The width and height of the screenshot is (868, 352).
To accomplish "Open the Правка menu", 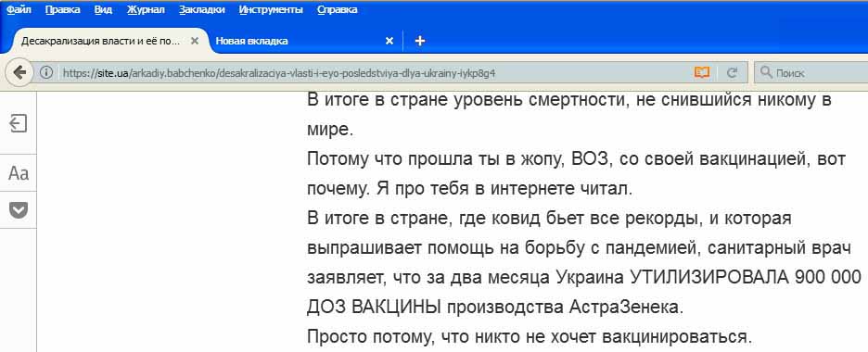I will [62, 9].
